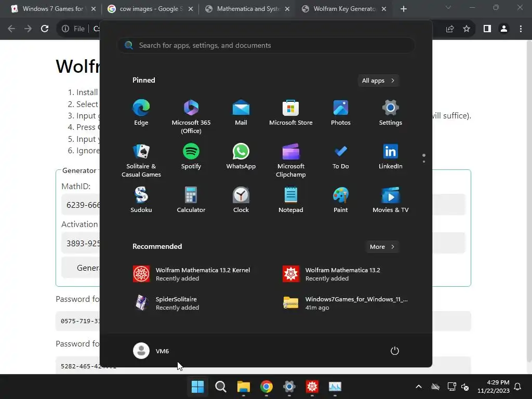The width and height of the screenshot is (532, 399).
Task: Open a new Chrome tab
Action: tap(403, 9)
